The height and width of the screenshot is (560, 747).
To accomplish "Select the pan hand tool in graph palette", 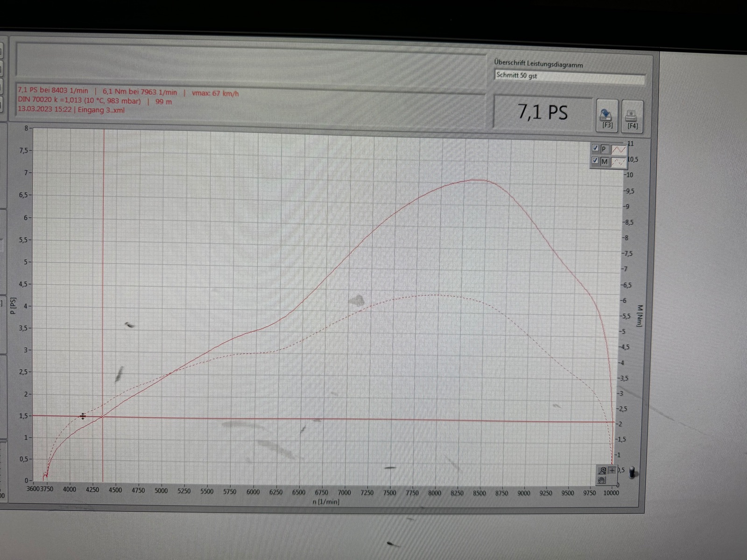I will pyautogui.click(x=602, y=480).
